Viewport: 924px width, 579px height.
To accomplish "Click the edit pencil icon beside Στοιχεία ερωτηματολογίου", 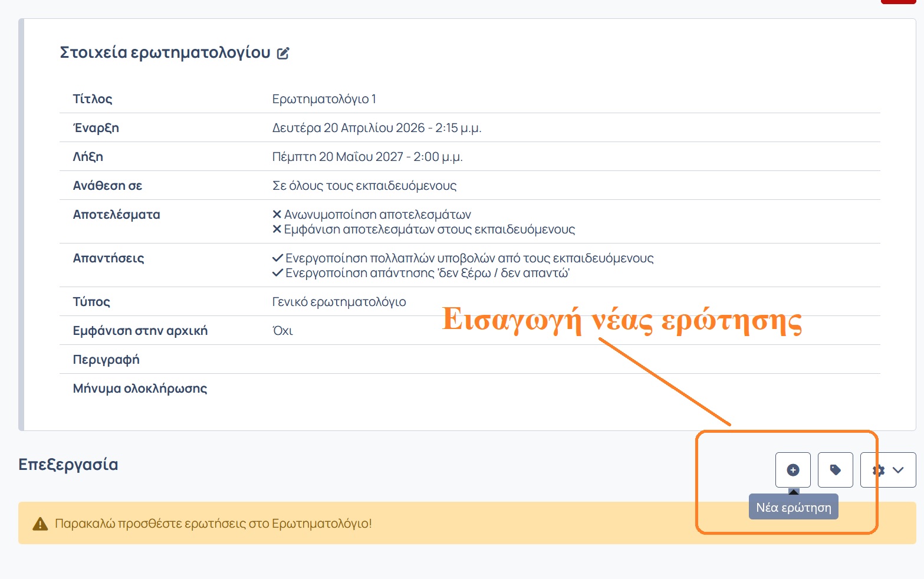I will click(x=283, y=54).
